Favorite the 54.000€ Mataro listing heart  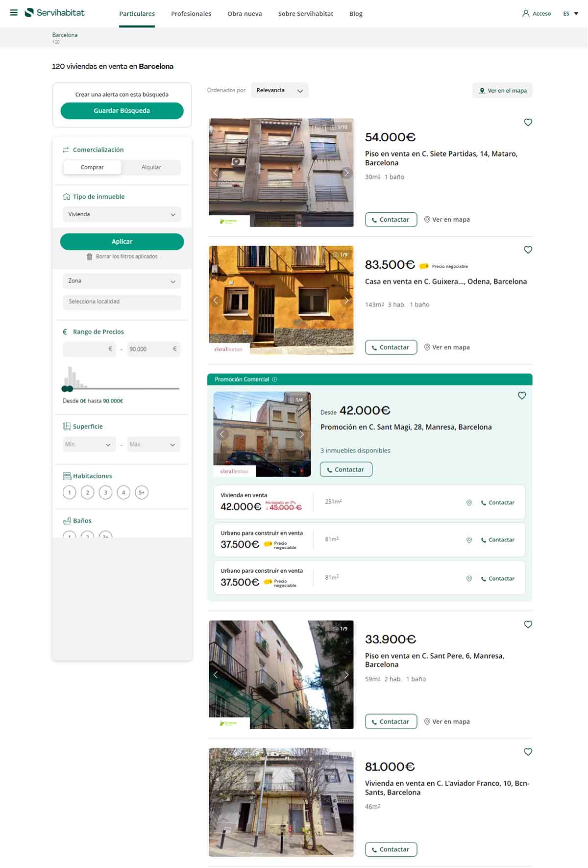(x=528, y=122)
